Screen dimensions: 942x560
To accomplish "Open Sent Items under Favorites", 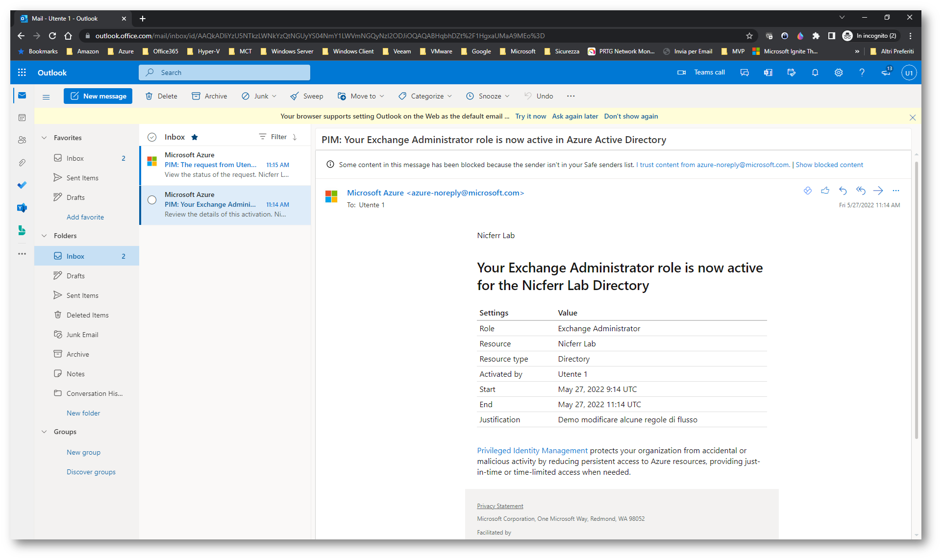I will 87,178.
